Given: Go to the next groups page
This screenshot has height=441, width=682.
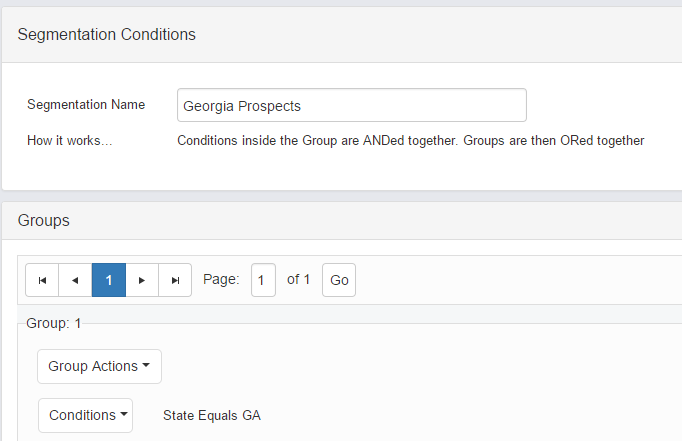Looking at the screenshot, I should pos(142,281).
